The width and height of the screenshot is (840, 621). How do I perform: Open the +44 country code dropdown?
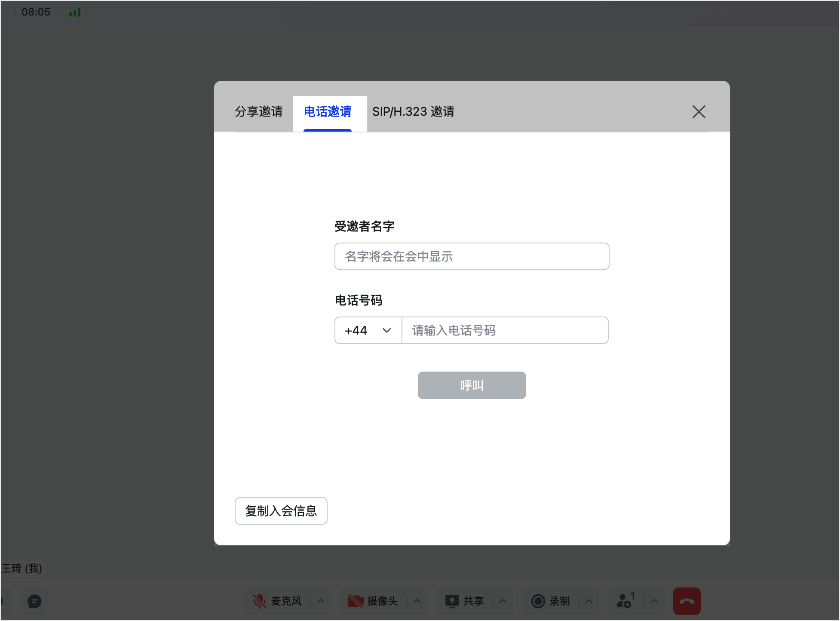tap(368, 330)
